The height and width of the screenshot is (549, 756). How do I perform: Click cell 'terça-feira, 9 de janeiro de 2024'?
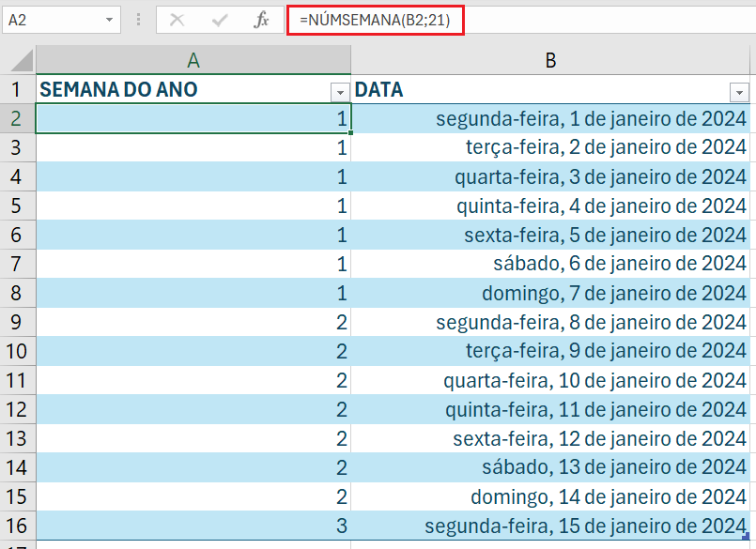tap(550, 351)
